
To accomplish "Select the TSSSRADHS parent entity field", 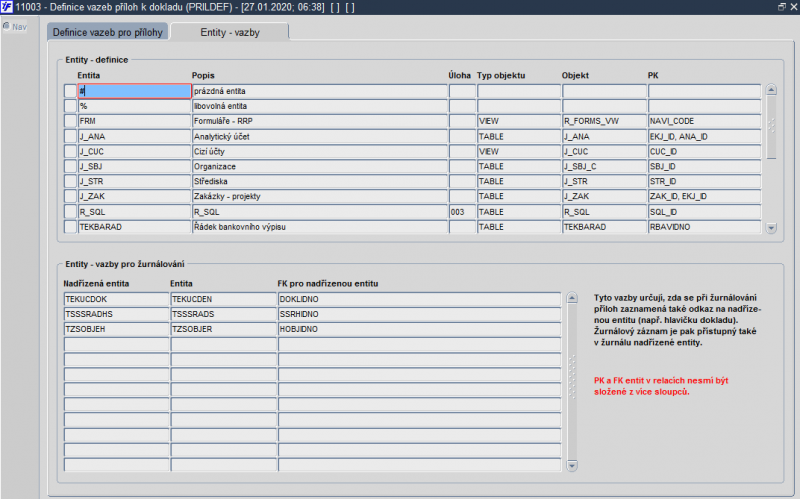I will [116, 314].
